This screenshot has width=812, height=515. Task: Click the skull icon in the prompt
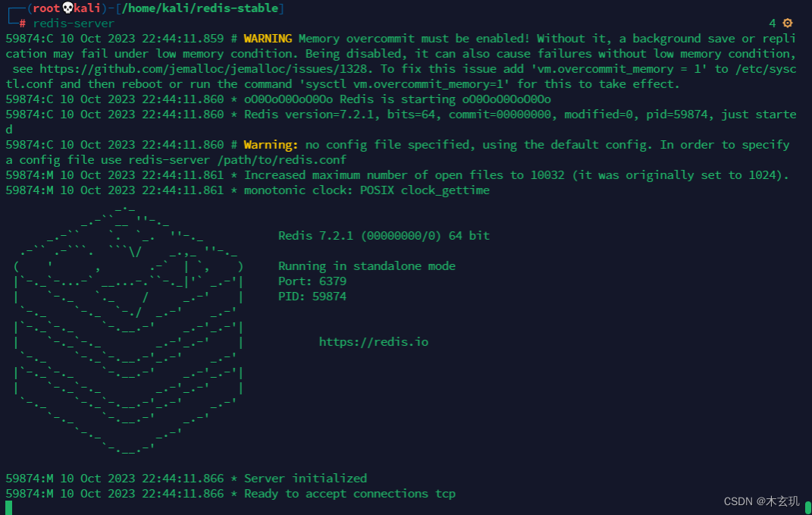66,8
